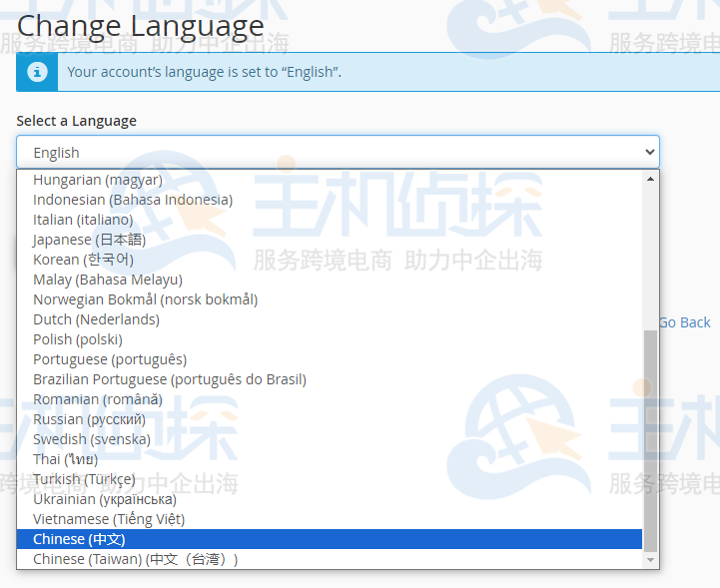Screen dimensions: 720x588
Task: Select Russian (русский) option
Action: [330, 419]
